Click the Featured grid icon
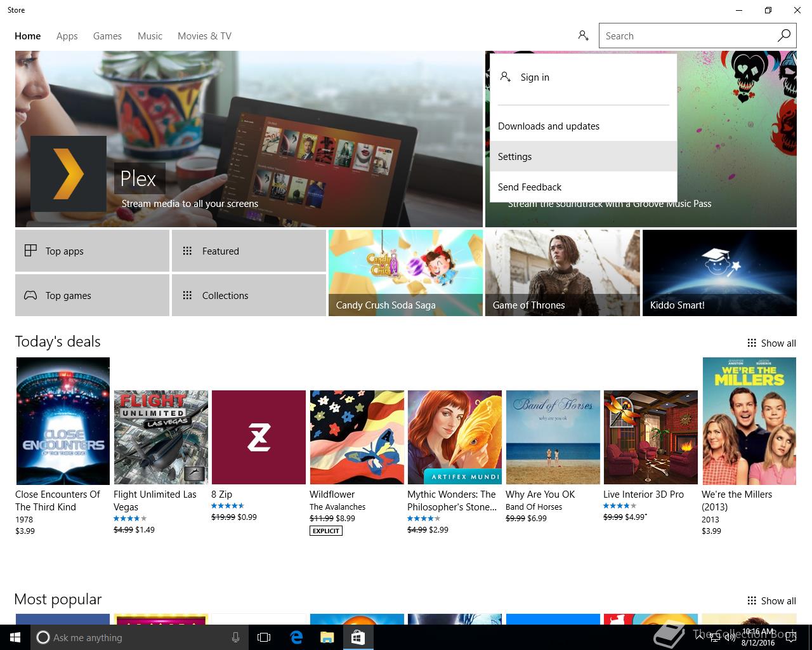The image size is (812, 650). 187,251
